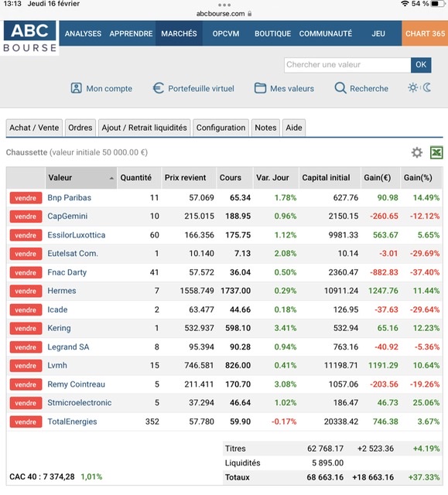Open the TotalEnergies stock link
The image size is (448, 495).
[x=72, y=422]
